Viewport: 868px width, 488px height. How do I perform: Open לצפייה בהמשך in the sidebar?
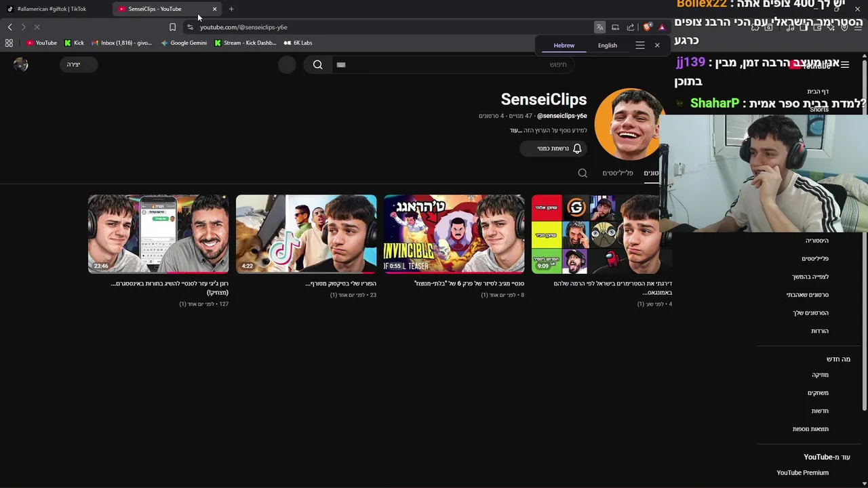810,277
